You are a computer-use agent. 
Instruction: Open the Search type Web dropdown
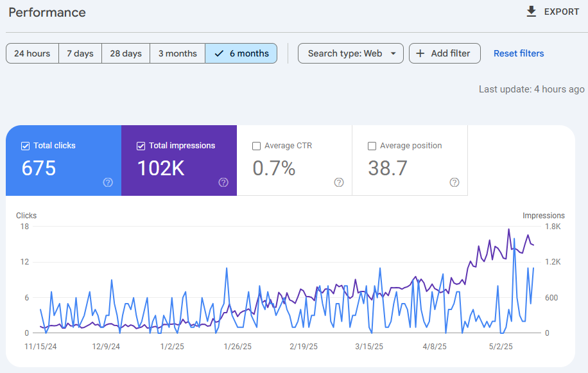click(x=350, y=53)
